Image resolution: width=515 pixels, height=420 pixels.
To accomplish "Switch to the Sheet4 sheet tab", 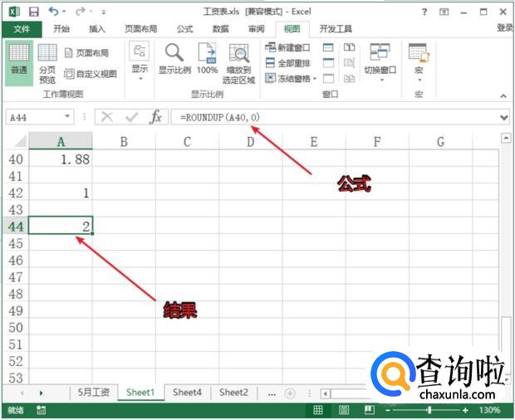I will [187, 392].
